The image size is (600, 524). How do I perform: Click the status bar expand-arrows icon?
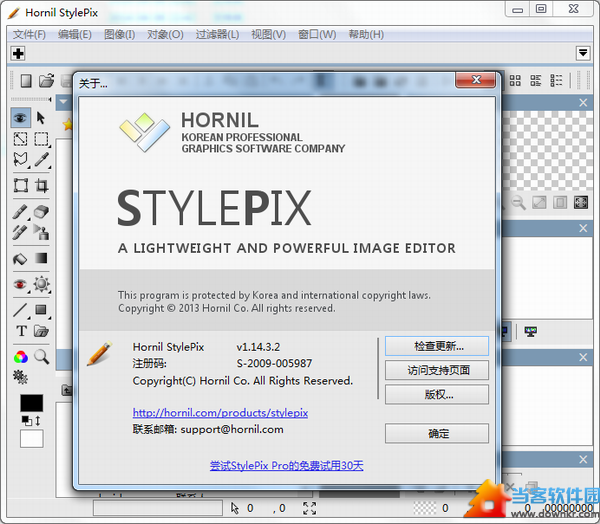point(309,508)
